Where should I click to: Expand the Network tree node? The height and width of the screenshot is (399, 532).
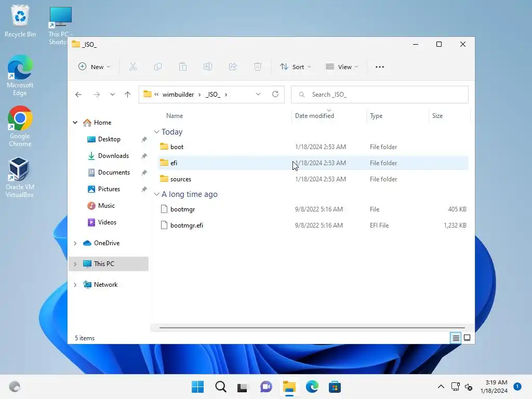75,285
